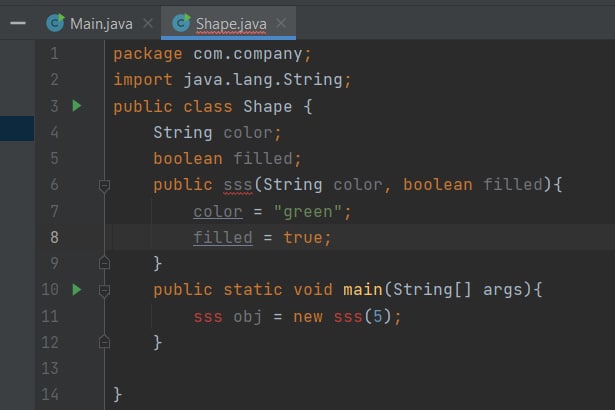Click the import java.lang.String statement
This screenshot has width=615, height=410.
232,80
